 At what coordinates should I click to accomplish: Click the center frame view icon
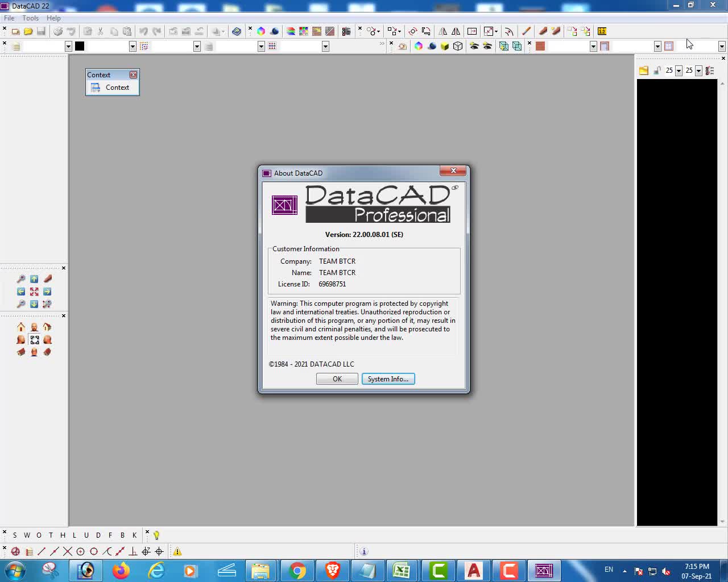pyautogui.click(x=35, y=339)
